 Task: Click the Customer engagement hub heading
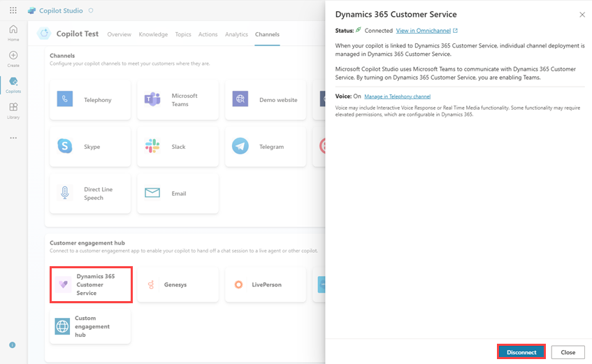coord(87,243)
